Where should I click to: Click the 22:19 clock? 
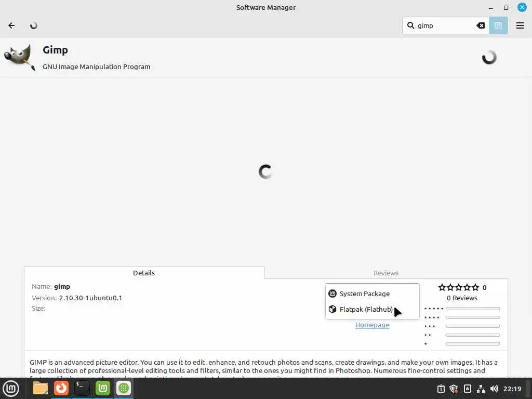tap(512, 389)
